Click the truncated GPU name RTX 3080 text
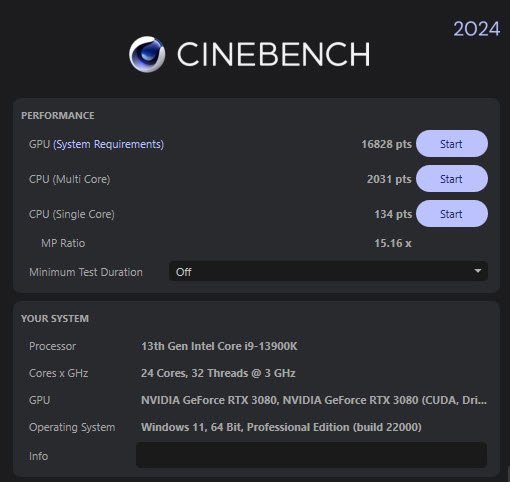 tap(314, 400)
